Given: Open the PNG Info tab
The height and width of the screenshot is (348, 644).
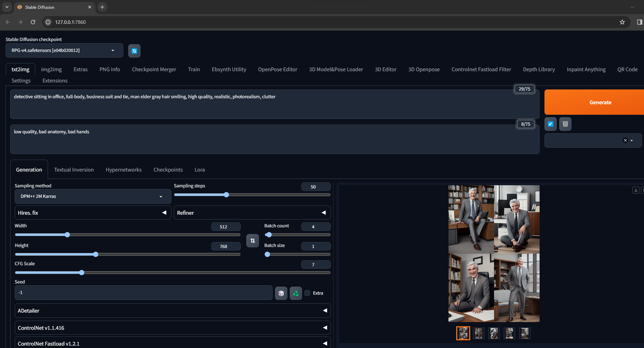Looking at the screenshot, I should pyautogui.click(x=110, y=69).
